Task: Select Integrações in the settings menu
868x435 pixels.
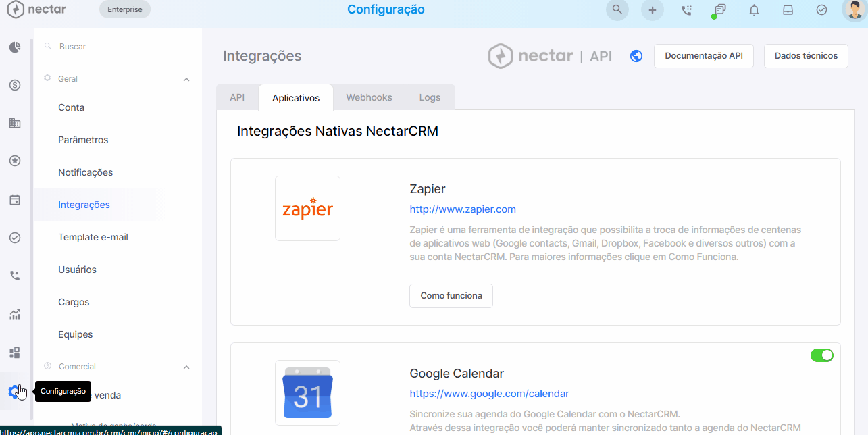Action: tap(84, 205)
